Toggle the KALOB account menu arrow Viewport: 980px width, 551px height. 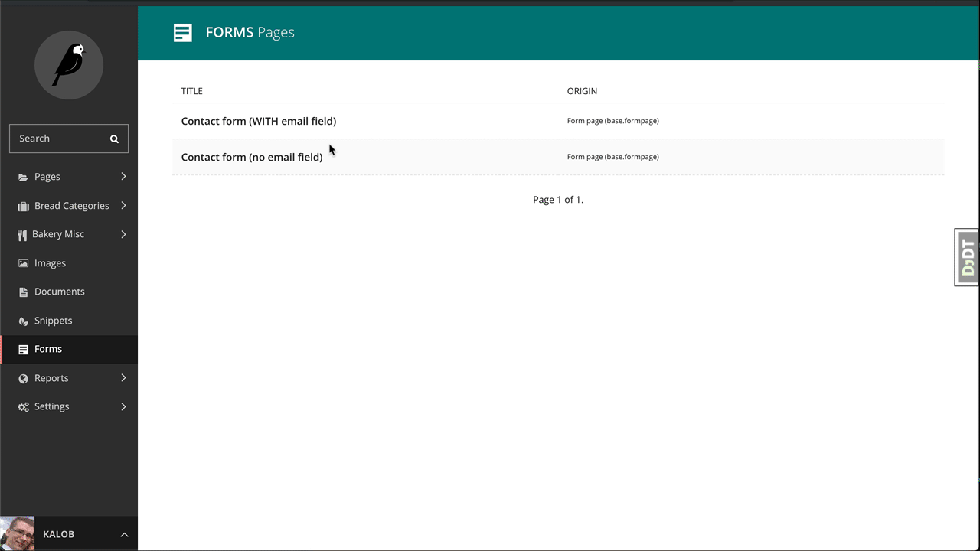(x=124, y=534)
